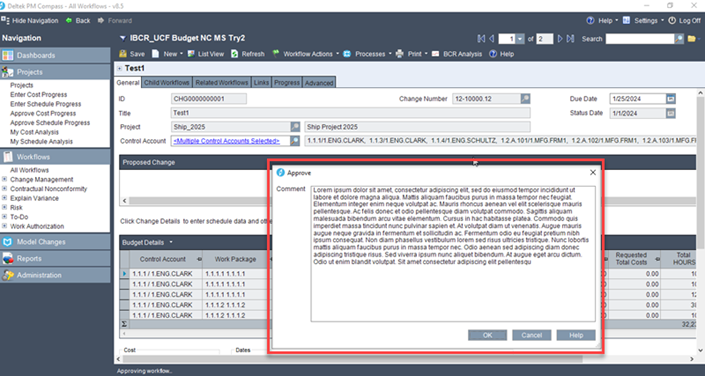Open the Processes dropdown
The image size is (705, 376).
(367, 54)
